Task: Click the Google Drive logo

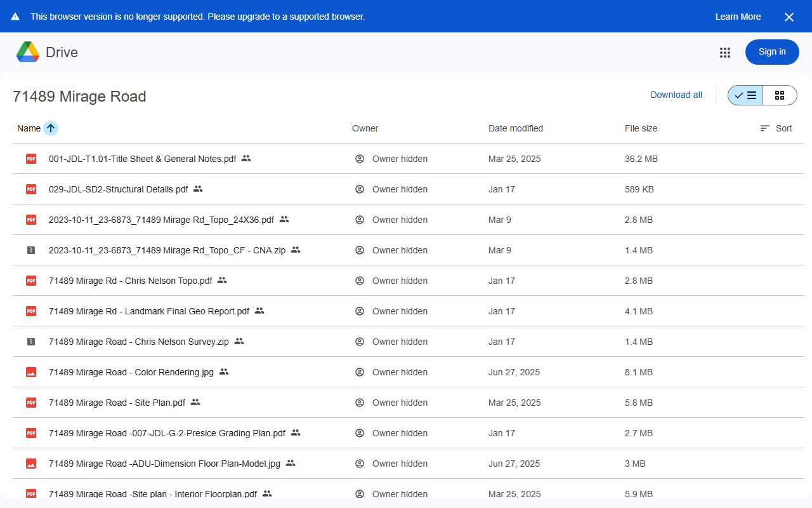Action: click(x=28, y=52)
